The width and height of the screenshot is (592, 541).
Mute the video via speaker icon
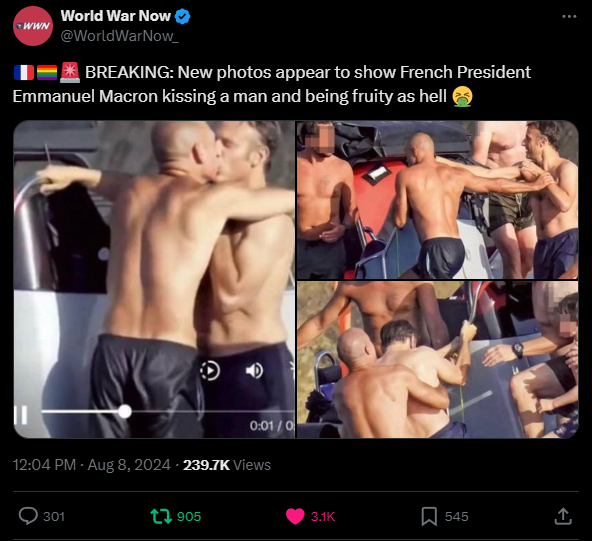tap(254, 370)
